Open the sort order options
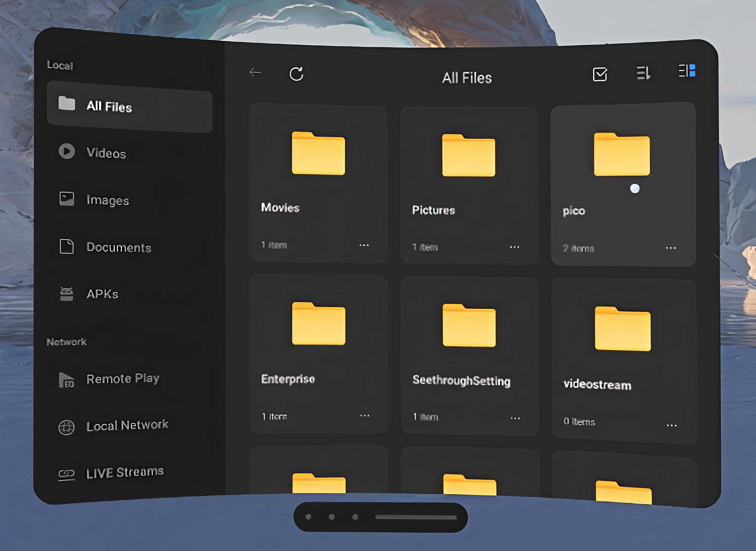The width and height of the screenshot is (756, 551). coord(643,73)
